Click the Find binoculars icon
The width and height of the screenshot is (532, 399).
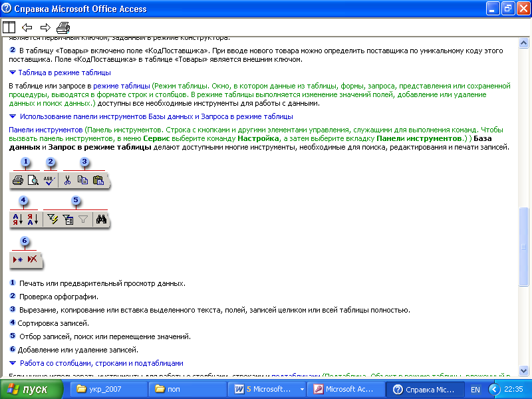[x=101, y=219]
